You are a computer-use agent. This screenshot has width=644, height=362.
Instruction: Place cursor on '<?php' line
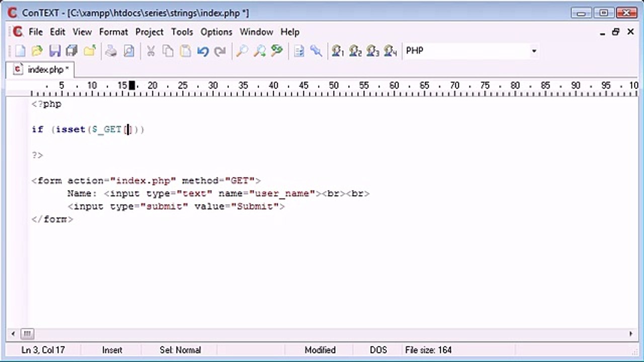46,104
